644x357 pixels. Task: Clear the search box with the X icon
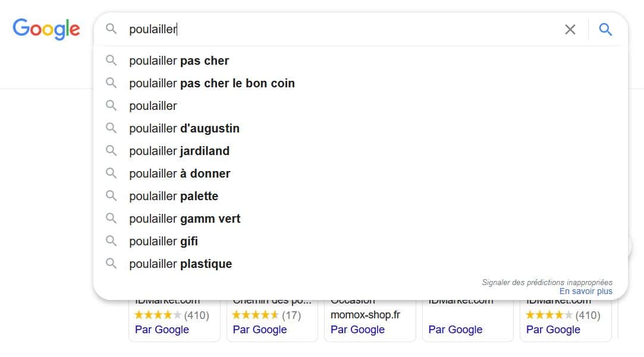pos(570,29)
